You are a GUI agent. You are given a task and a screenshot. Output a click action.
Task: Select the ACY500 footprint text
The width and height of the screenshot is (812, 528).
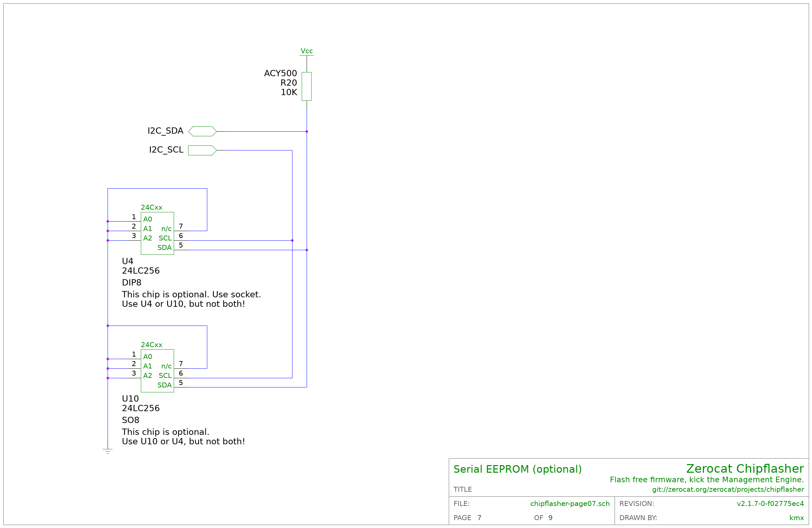(x=280, y=73)
